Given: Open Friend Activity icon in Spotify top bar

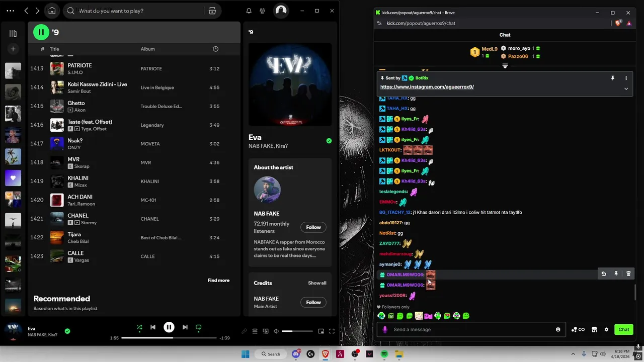Looking at the screenshot, I should (262, 11).
